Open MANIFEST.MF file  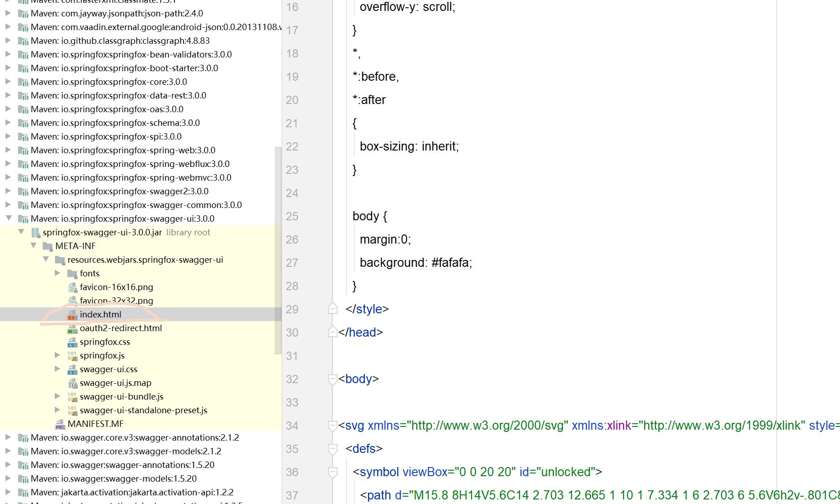coord(95,424)
